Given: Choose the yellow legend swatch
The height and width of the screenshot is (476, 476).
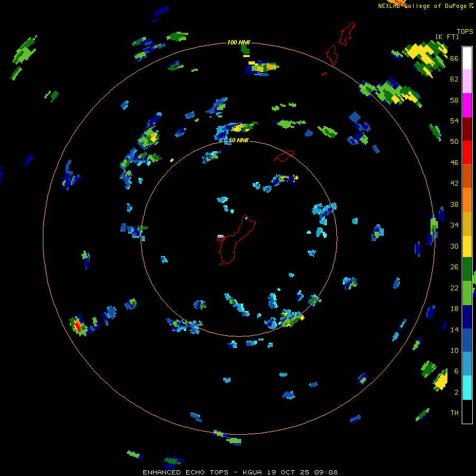Looking at the screenshot, I should coord(467,246).
